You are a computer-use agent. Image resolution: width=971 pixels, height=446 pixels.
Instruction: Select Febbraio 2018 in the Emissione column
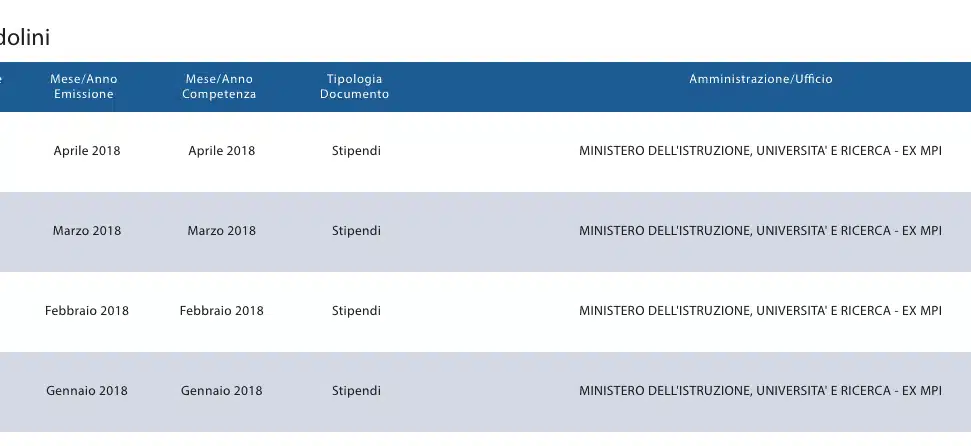(x=87, y=311)
